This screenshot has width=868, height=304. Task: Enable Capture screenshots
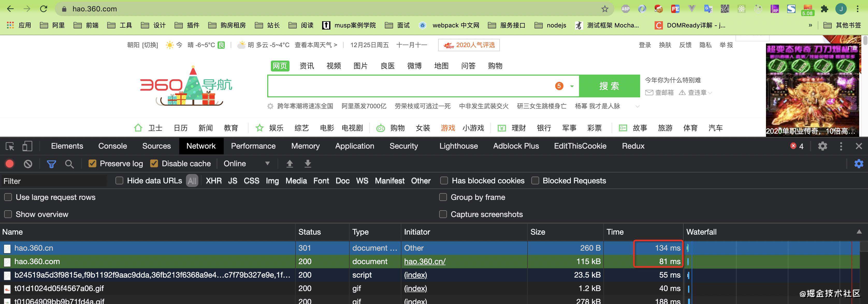coord(443,214)
